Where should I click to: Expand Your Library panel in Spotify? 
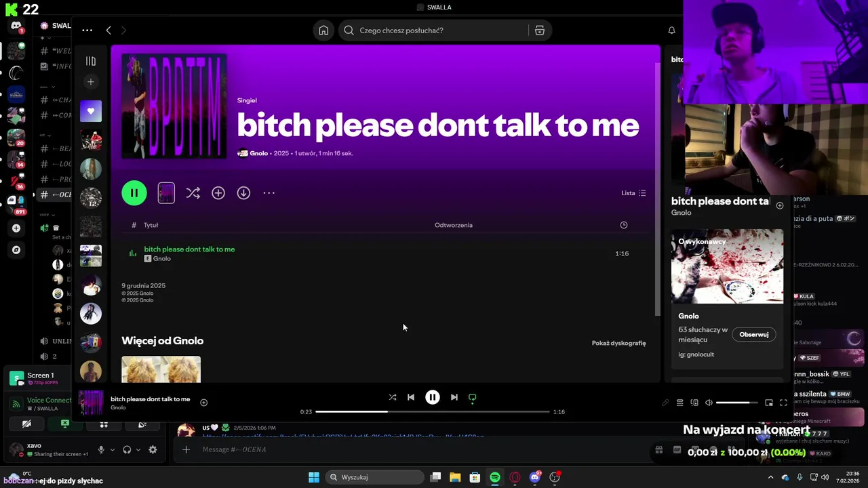pos(91,61)
